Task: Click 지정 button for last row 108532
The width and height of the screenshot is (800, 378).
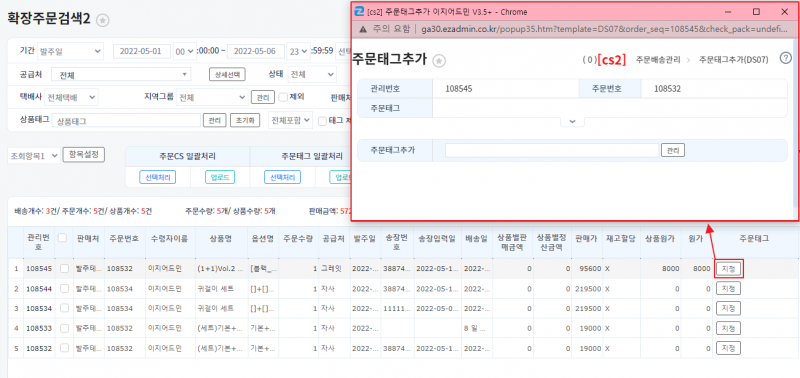Action: (x=728, y=348)
